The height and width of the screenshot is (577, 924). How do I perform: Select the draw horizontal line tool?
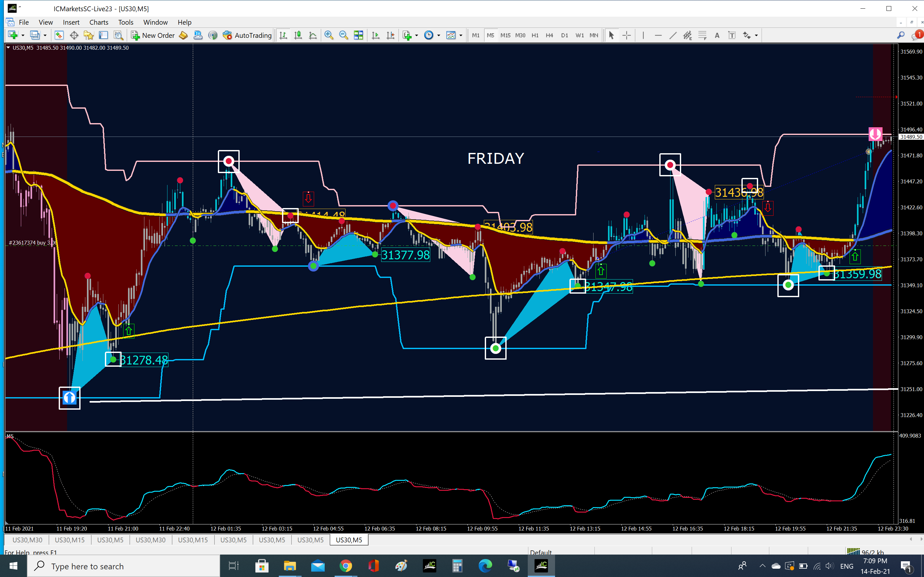(x=658, y=35)
